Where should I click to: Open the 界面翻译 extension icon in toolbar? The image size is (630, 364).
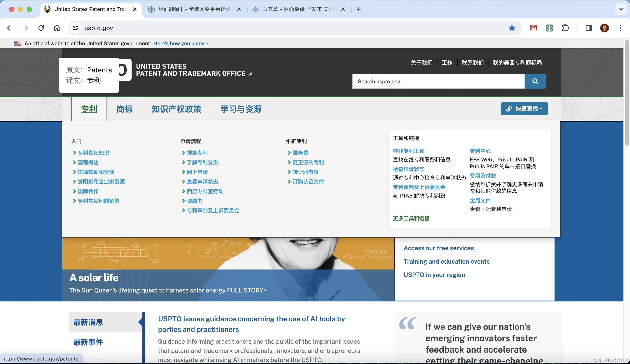[x=549, y=28]
